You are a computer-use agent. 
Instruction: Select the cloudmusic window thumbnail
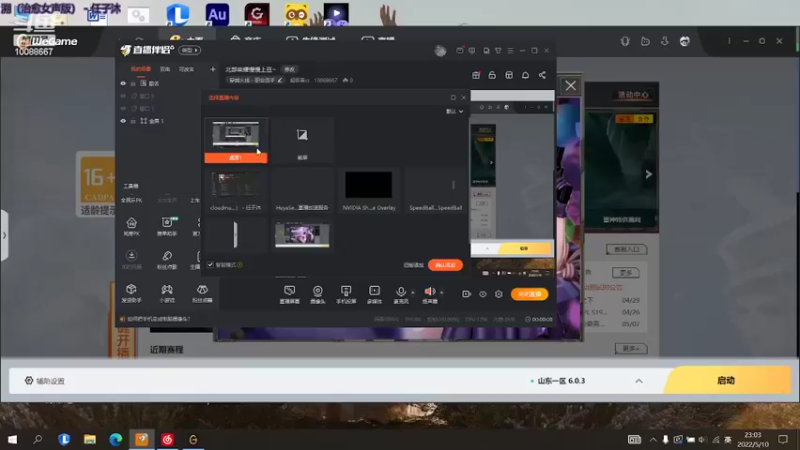coord(236,190)
